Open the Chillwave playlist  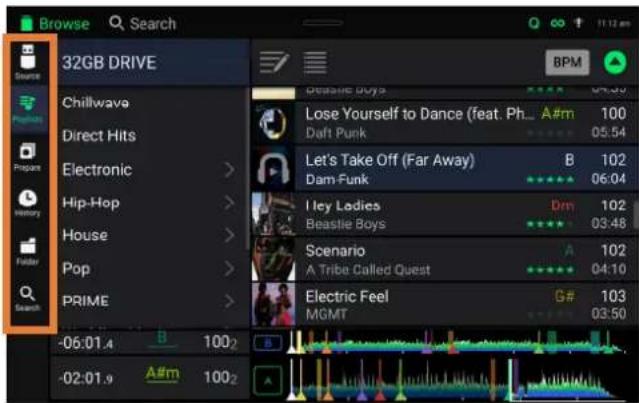coord(95,103)
